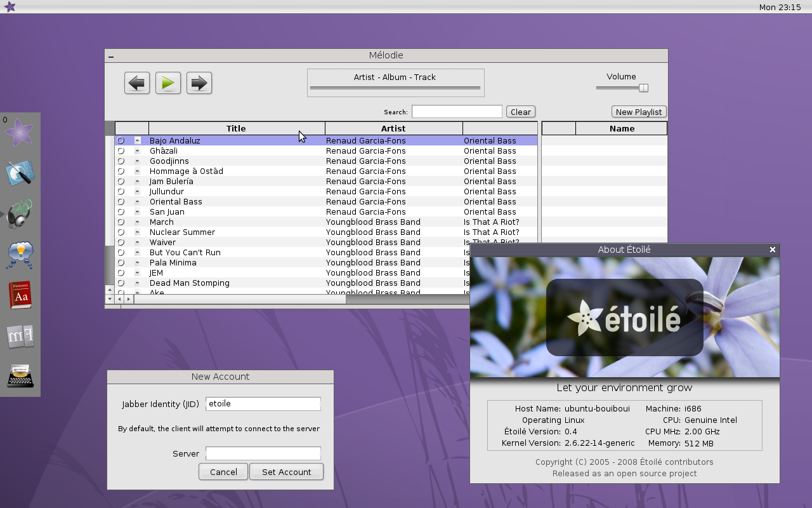Launch the headphones Mélodie dock icon
Screen dimensions: 812x508
(x=20, y=214)
